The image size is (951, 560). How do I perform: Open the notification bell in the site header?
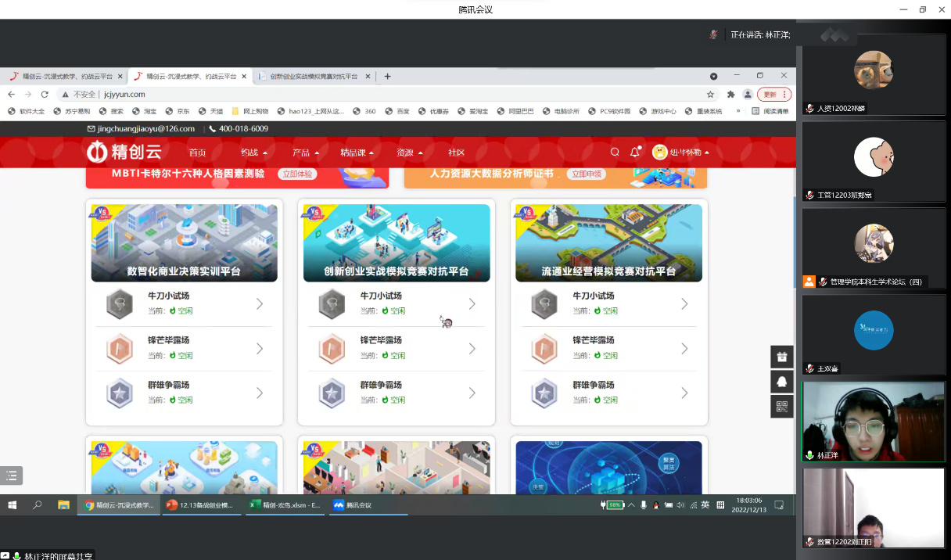[635, 153]
